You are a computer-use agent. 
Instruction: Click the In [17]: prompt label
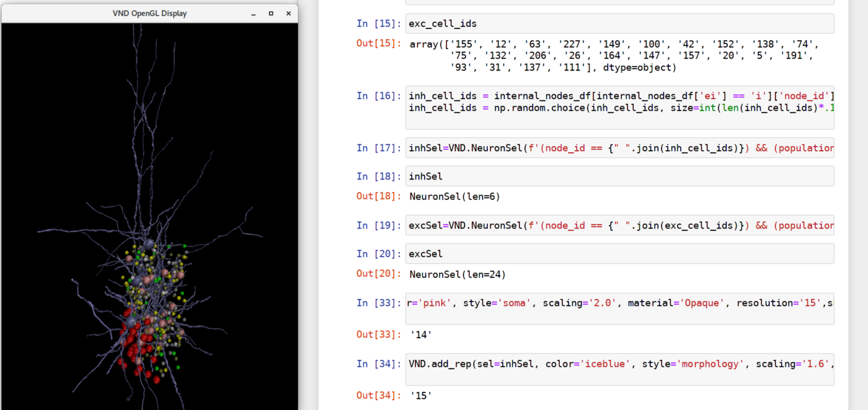[379, 148]
